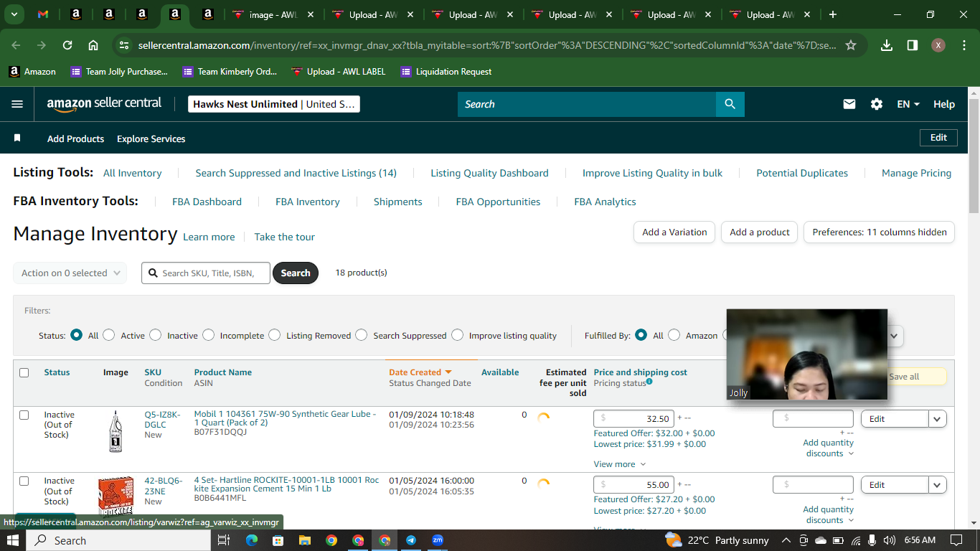Open Microsoft Store from the taskbar
The height and width of the screenshot is (551, 980).
(278, 540)
